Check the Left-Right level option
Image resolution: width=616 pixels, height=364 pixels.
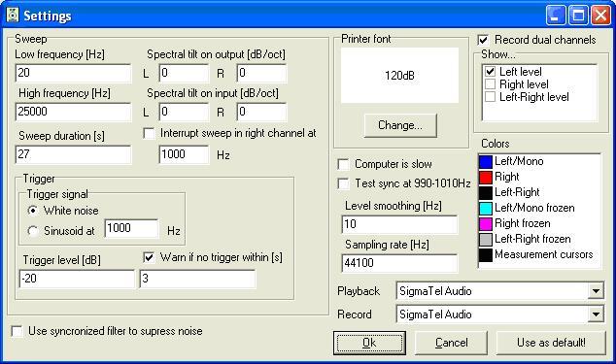490,97
